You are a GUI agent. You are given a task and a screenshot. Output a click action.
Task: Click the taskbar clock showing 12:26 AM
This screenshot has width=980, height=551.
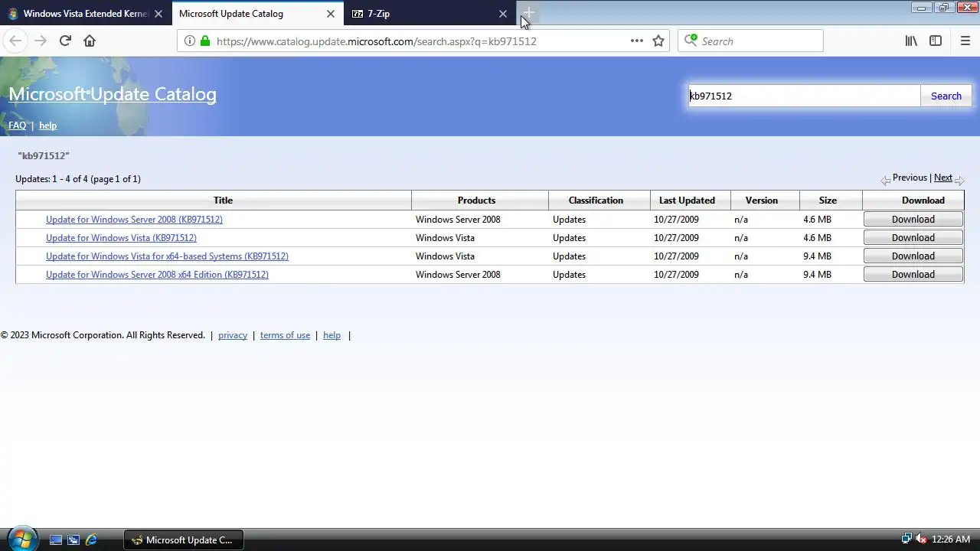click(950, 540)
